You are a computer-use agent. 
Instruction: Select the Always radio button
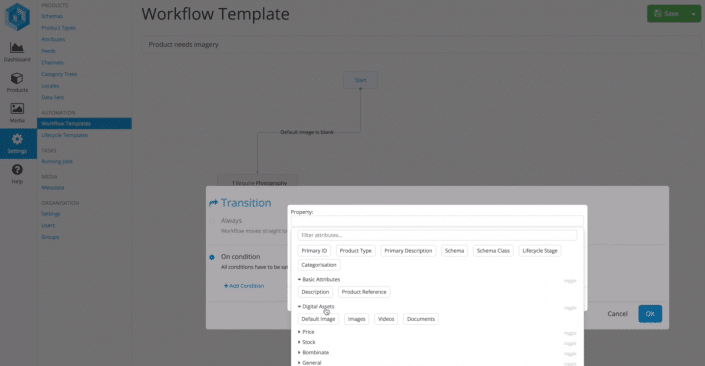click(212, 221)
